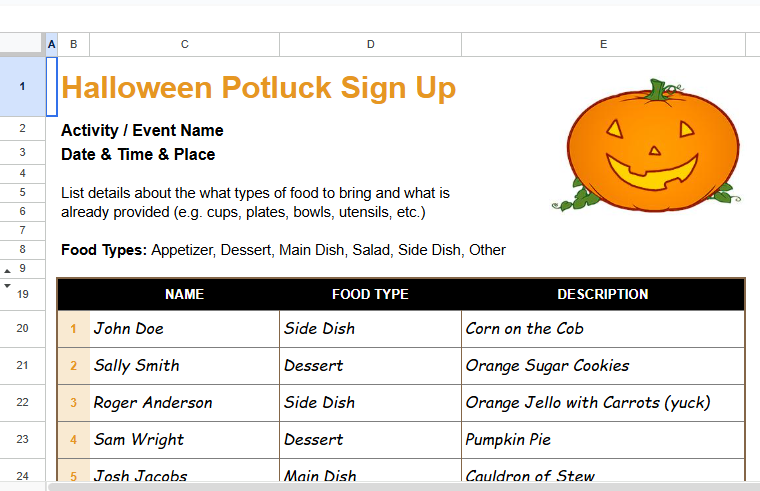760x491 pixels.
Task: Select column C header
Action: tap(184, 44)
